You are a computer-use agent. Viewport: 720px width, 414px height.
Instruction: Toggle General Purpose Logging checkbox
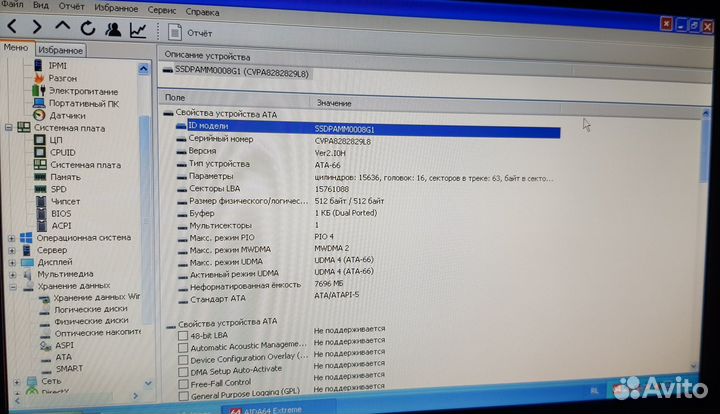(184, 396)
